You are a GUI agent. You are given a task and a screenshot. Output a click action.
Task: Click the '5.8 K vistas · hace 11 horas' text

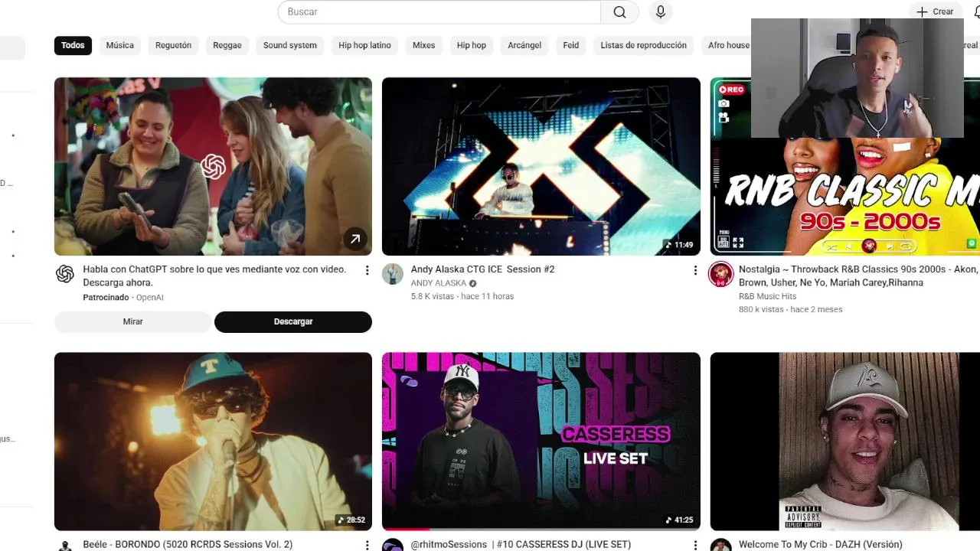462,296
